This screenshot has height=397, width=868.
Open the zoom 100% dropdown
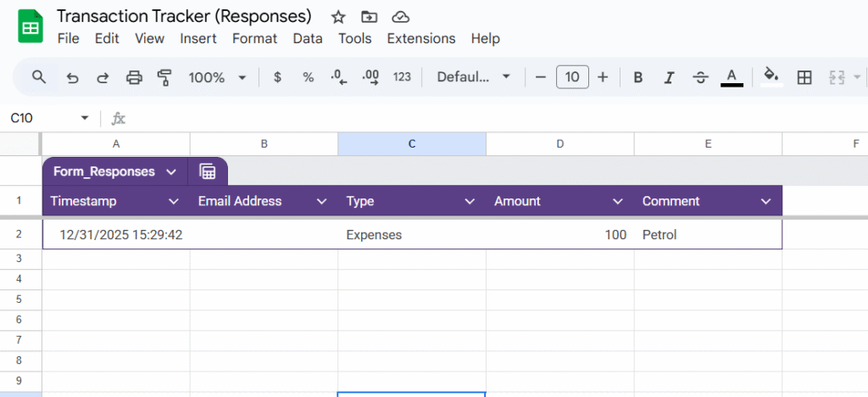point(217,77)
